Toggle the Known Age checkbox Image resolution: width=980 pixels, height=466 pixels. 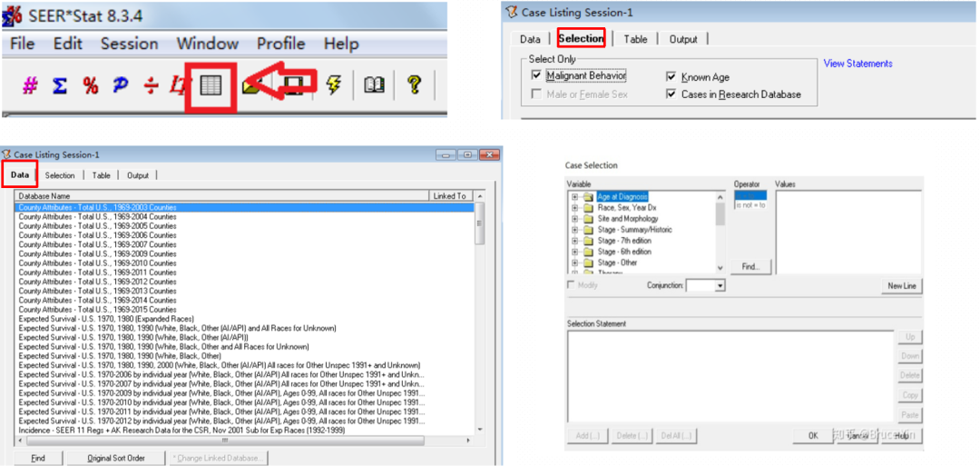pyautogui.click(x=671, y=77)
